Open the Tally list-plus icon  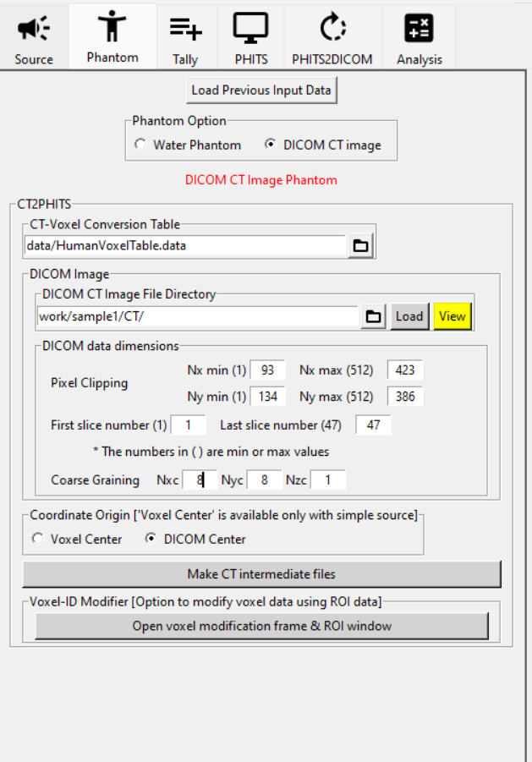tap(185, 28)
